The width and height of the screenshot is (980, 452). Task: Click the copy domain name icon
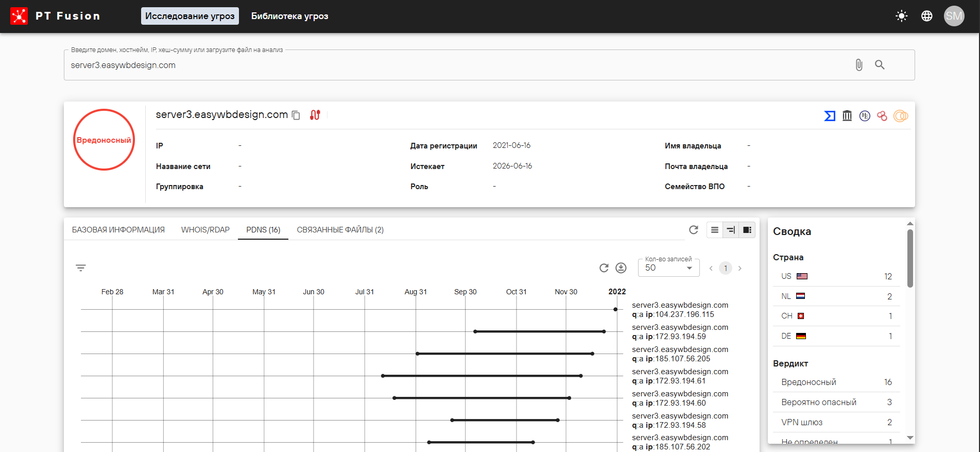pyautogui.click(x=296, y=115)
